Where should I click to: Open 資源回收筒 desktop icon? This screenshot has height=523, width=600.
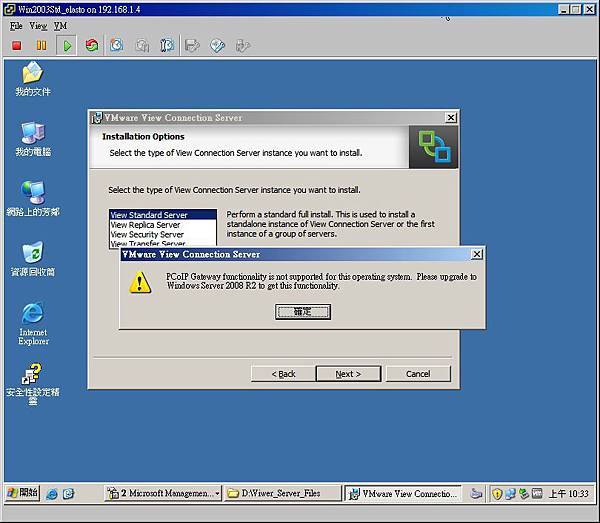[33, 259]
